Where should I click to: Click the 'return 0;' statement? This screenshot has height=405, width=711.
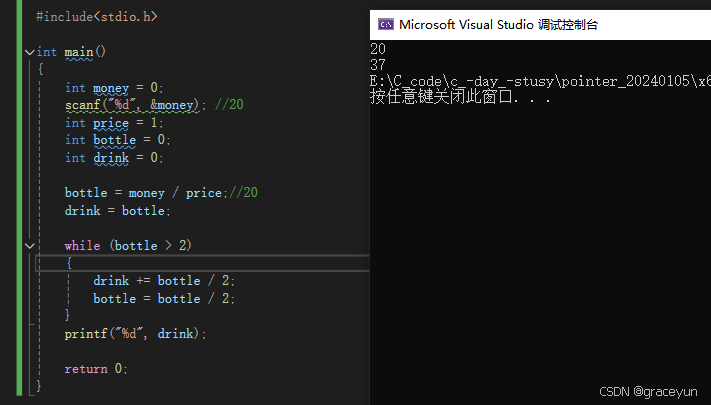tap(96, 369)
